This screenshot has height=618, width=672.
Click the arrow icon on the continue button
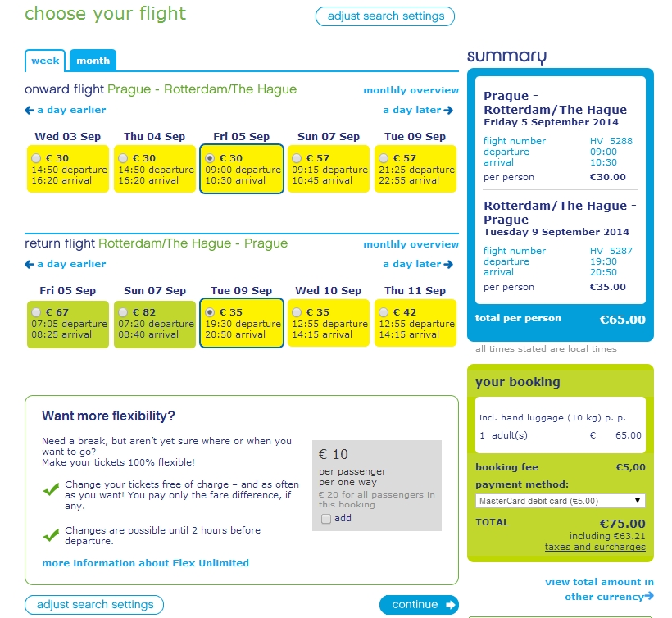pyautogui.click(x=450, y=605)
